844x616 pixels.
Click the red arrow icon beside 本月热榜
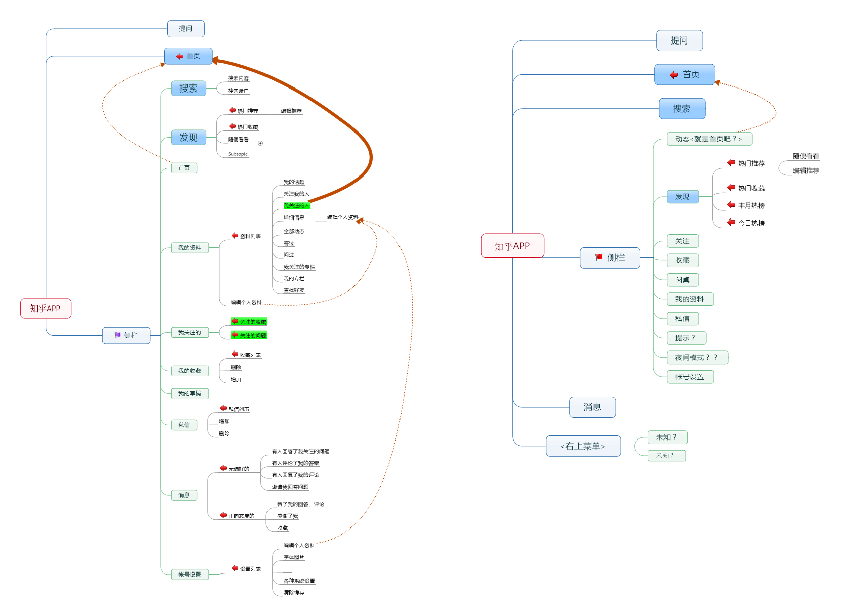click(x=731, y=205)
